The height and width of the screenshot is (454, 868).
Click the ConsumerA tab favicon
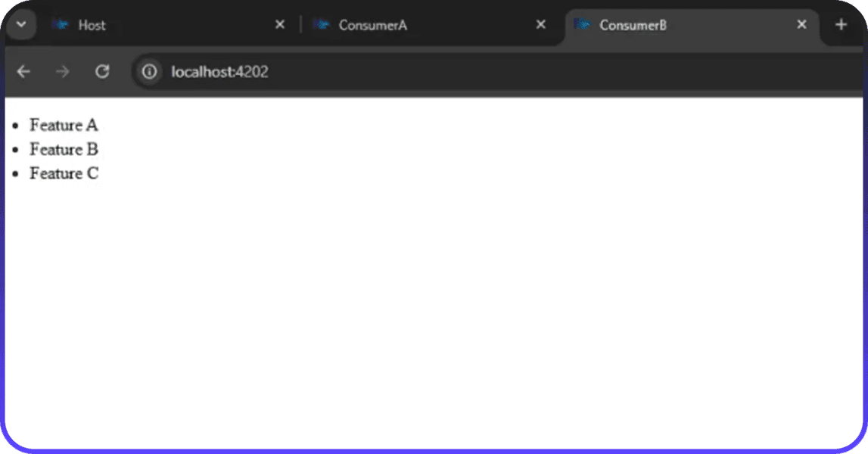click(321, 25)
